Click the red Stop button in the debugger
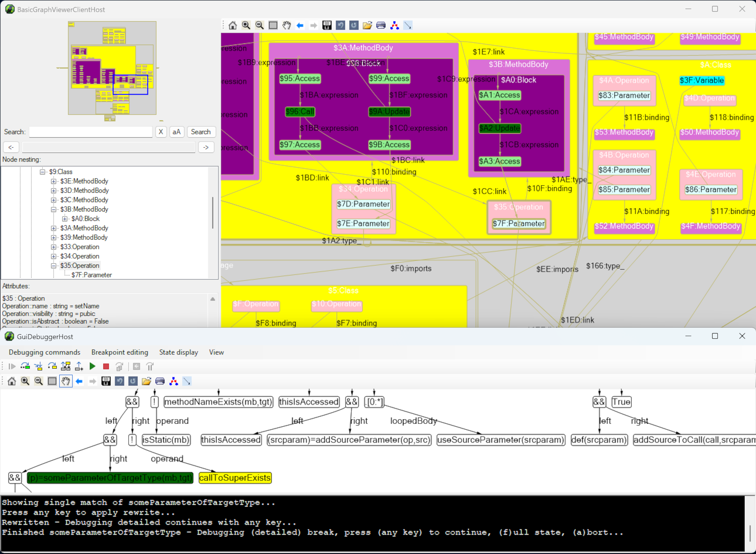The image size is (756, 554). click(106, 366)
